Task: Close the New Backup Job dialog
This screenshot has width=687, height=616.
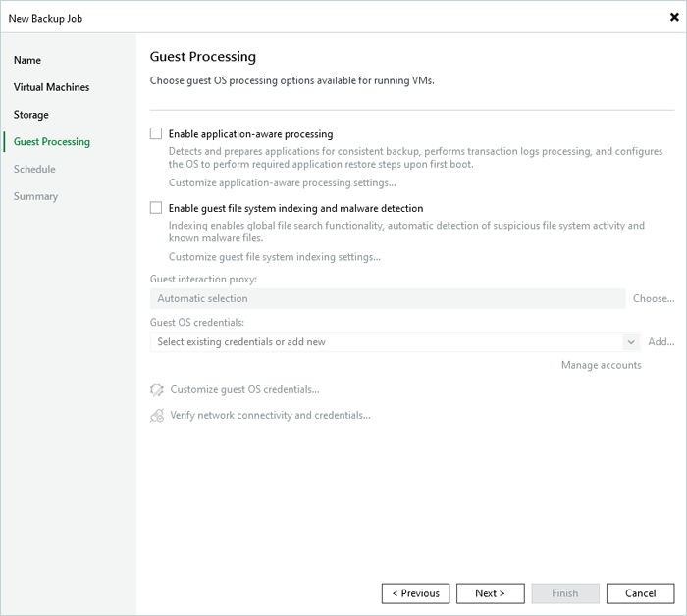Action: (674, 17)
